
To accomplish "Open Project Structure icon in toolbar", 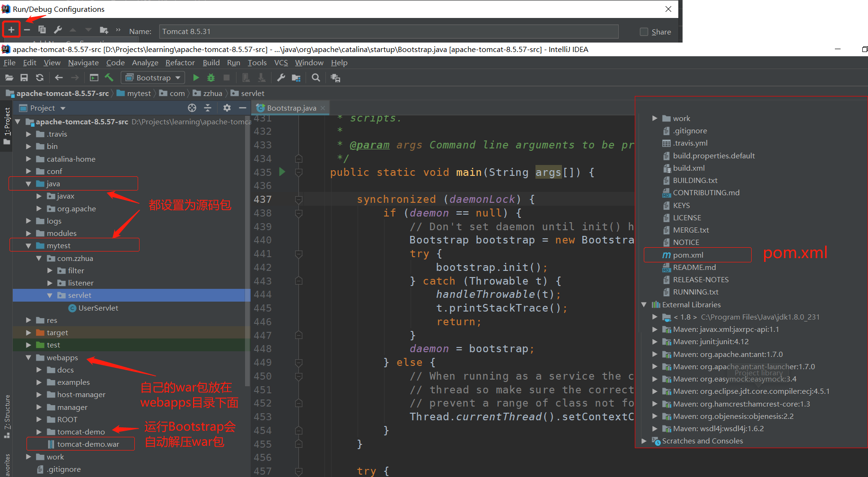I will (x=296, y=78).
